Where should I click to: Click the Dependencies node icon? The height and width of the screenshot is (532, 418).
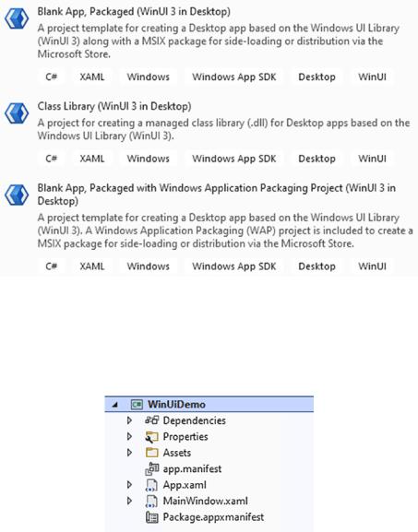click(151, 420)
